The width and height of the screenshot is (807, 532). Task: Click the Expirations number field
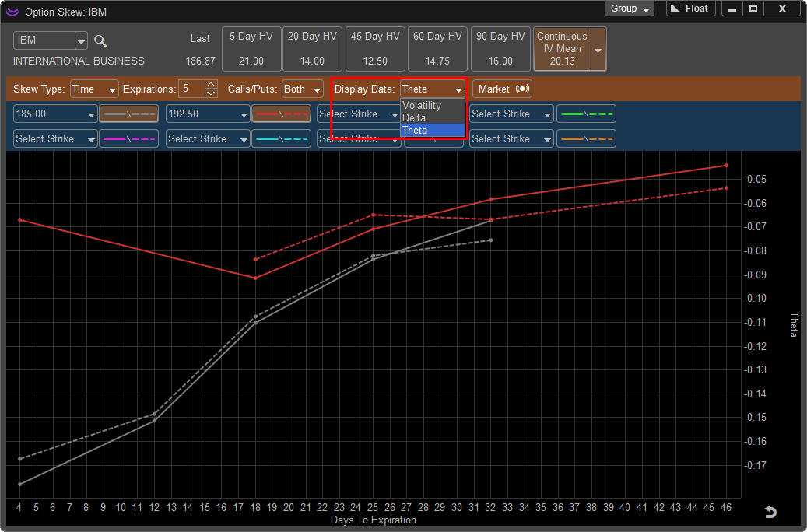tap(191, 89)
